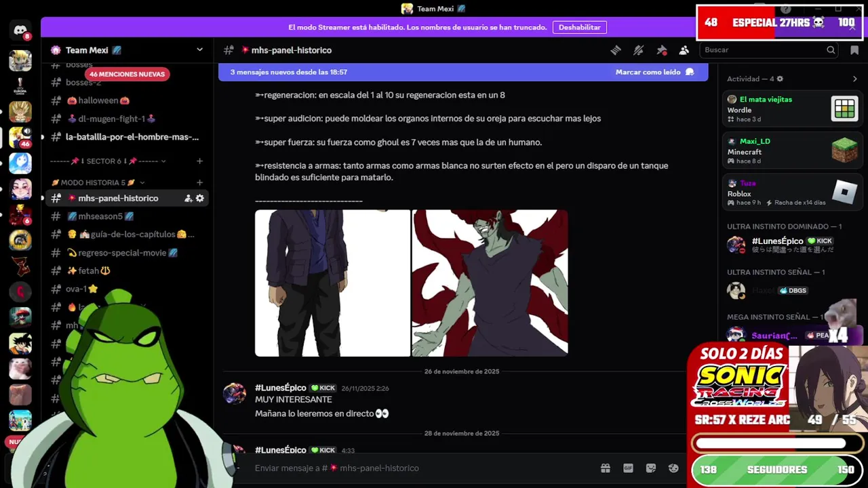Open the GIF picker
The height and width of the screenshot is (488, 868).
click(x=628, y=468)
